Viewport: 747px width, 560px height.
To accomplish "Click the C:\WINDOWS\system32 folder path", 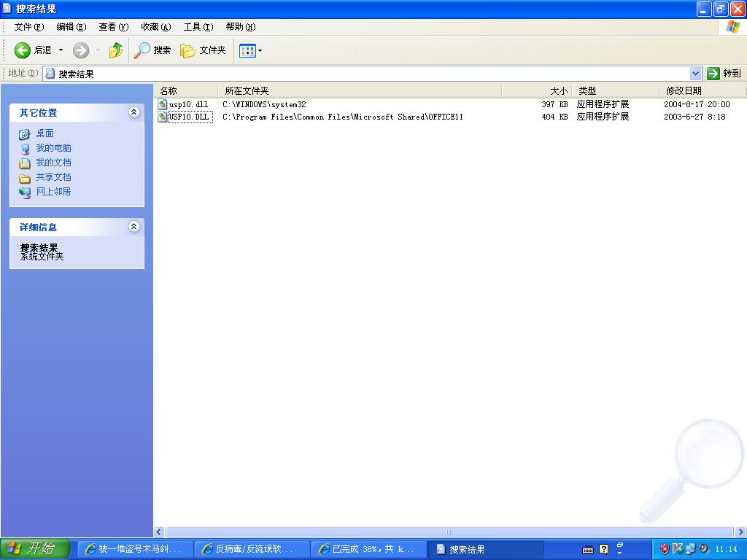I will tap(264, 104).
